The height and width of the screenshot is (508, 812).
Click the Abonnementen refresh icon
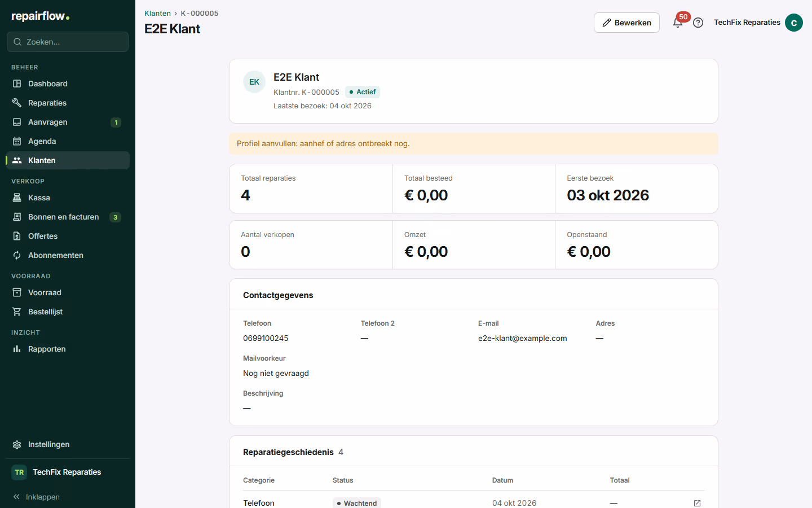pyautogui.click(x=17, y=255)
